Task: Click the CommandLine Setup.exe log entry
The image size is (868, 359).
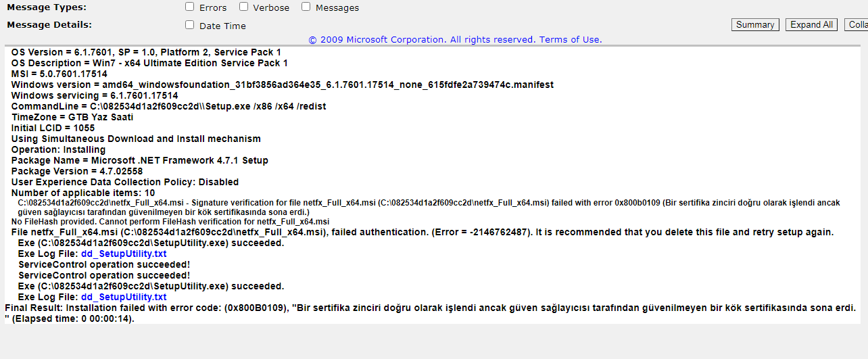Action: (x=168, y=106)
